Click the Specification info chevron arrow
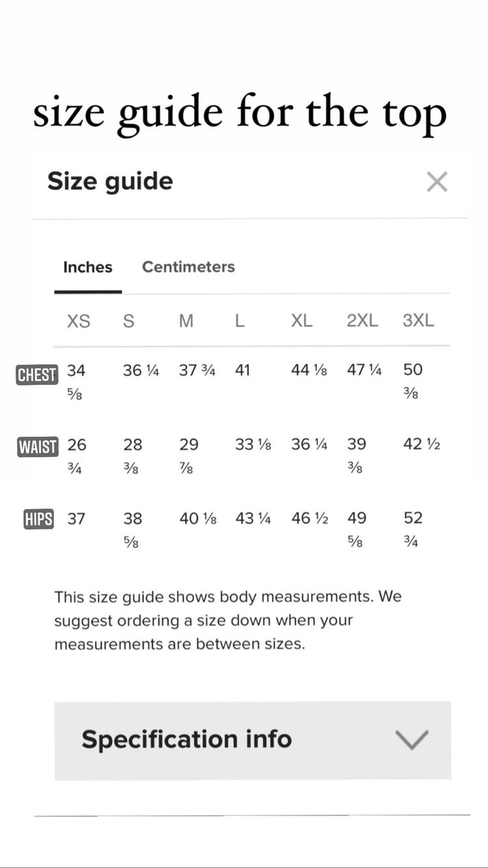This screenshot has height=868, width=488. (412, 740)
